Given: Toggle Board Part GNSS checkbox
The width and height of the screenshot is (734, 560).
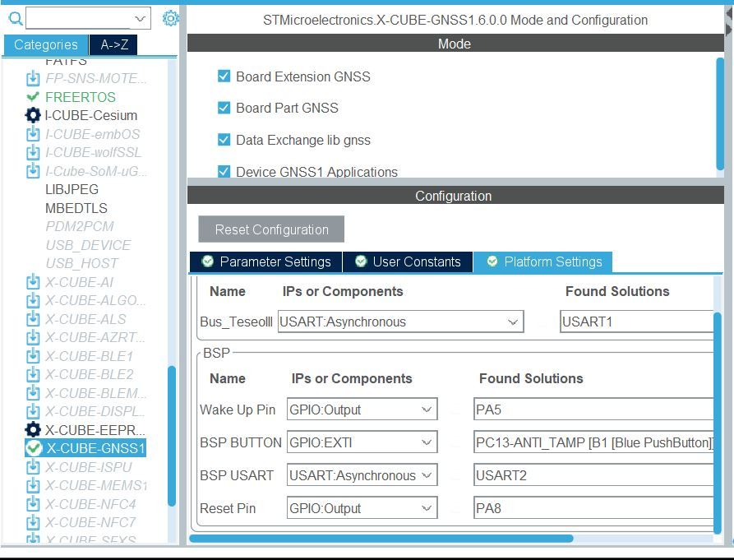Looking at the screenshot, I should pyautogui.click(x=224, y=108).
